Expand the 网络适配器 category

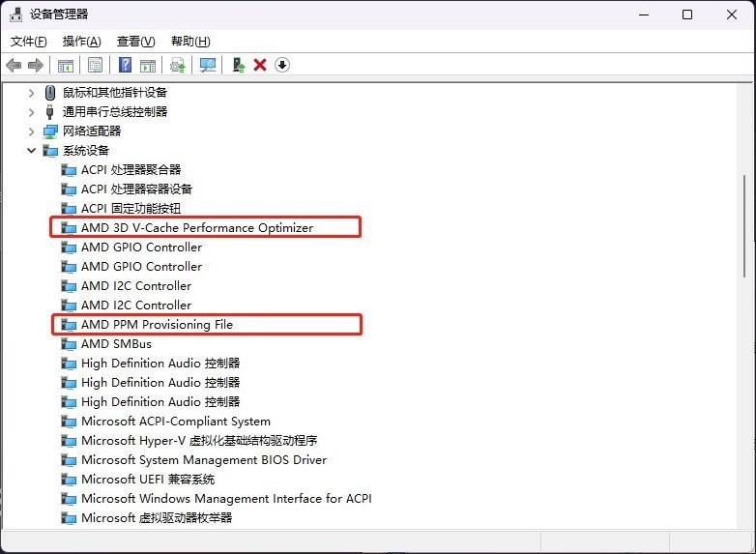31,131
